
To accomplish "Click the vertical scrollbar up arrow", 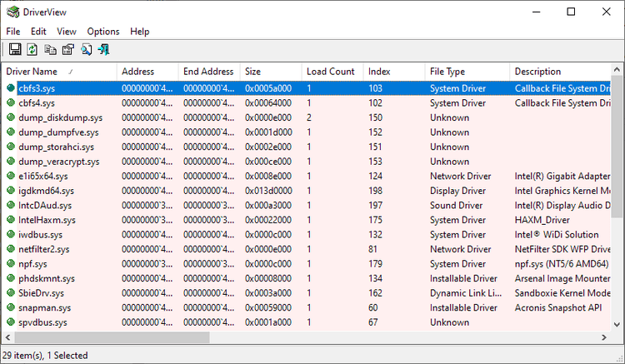I will [617, 70].
